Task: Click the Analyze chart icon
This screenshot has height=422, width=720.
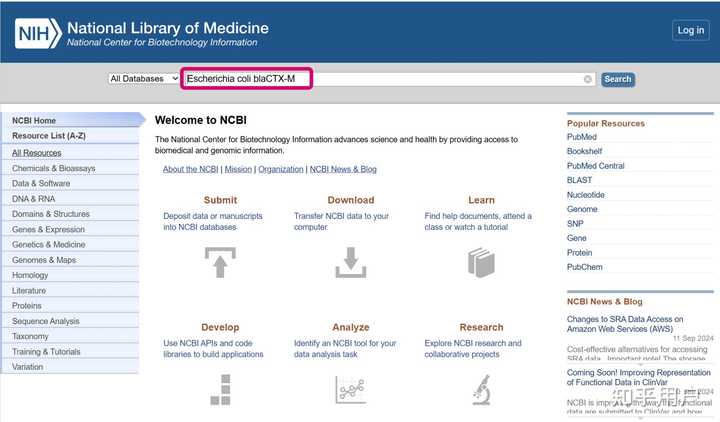Action: click(x=350, y=388)
